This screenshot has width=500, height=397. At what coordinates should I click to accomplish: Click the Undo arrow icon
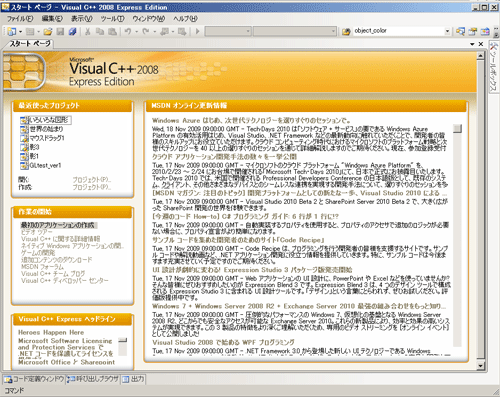coord(128,31)
